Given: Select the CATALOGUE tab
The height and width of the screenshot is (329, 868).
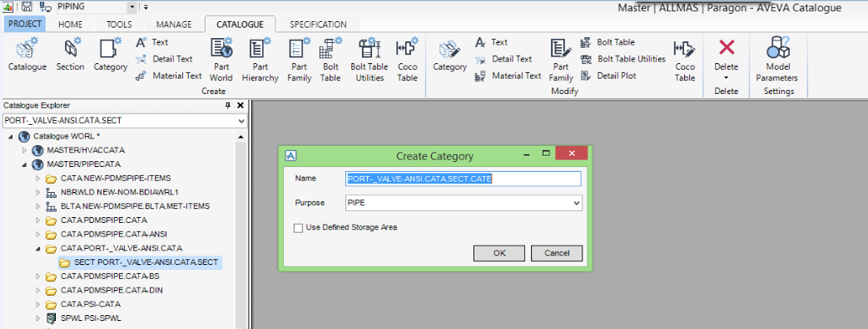Looking at the screenshot, I should coord(240,24).
